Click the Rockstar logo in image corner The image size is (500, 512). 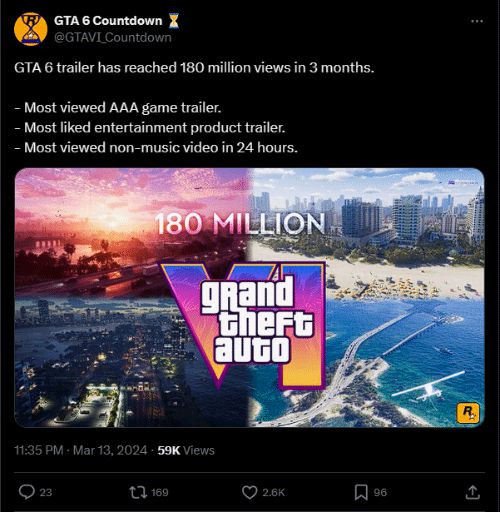click(x=468, y=413)
